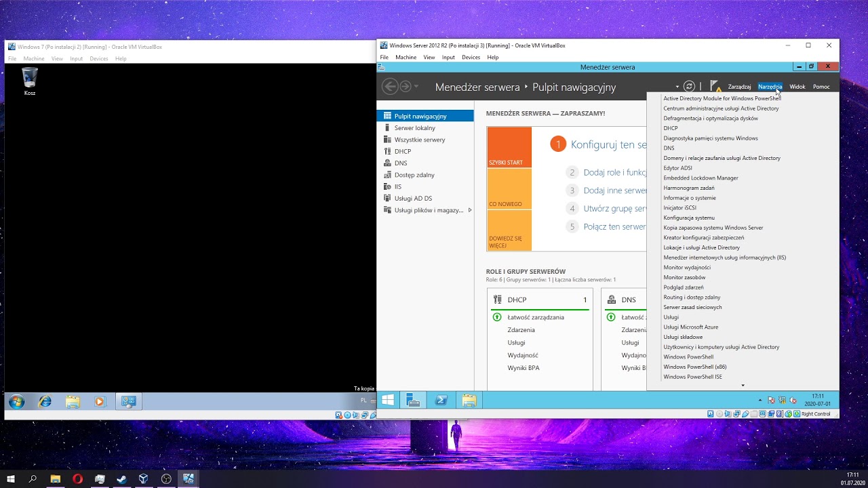Go back using Server Manager back arrow

[389, 87]
